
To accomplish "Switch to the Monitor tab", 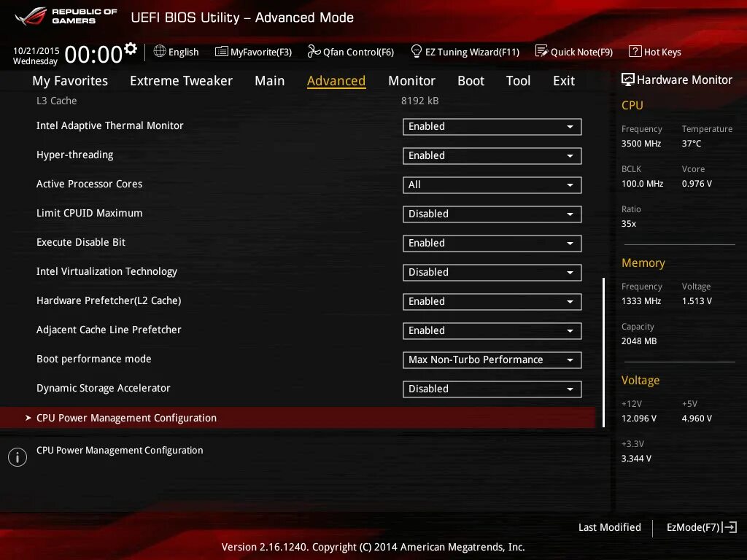I will tap(411, 81).
